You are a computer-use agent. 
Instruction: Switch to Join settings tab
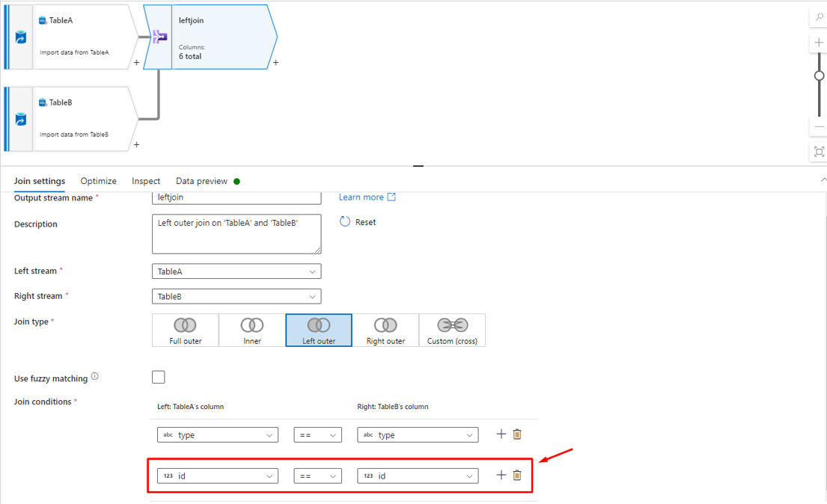coord(40,181)
